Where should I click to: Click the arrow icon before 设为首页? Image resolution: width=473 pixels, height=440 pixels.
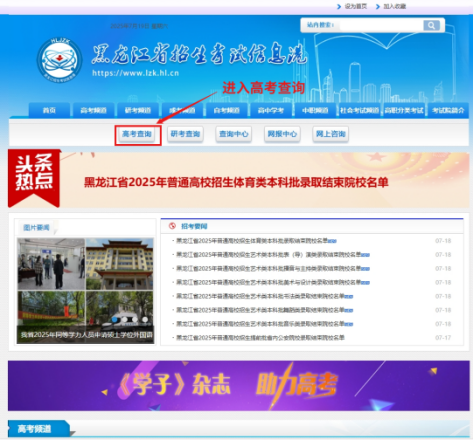(339, 6)
